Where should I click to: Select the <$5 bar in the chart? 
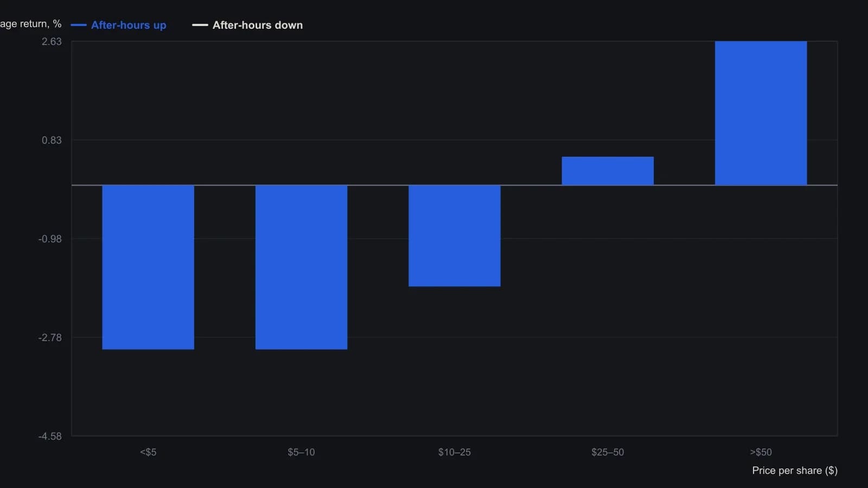pyautogui.click(x=148, y=267)
